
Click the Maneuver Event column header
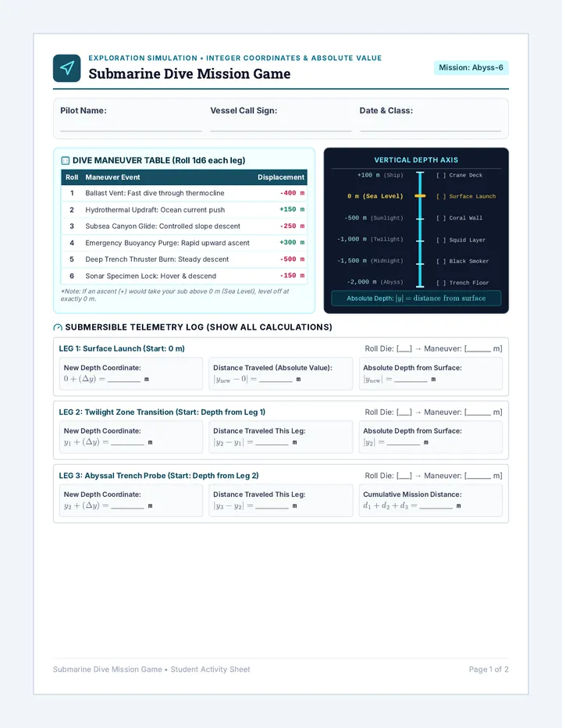point(112,177)
